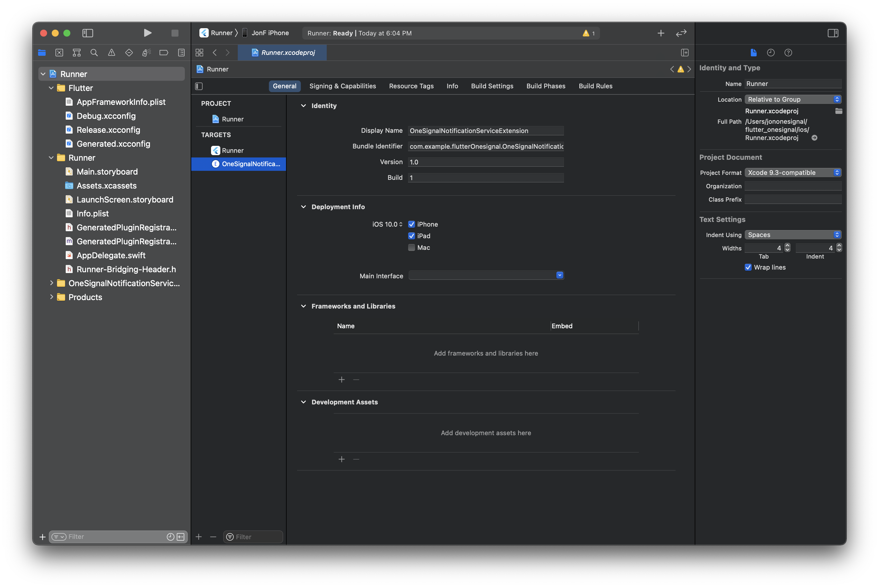Collapse the Identity section
The width and height of the screenshot is (879, 588).
[303, 106]
